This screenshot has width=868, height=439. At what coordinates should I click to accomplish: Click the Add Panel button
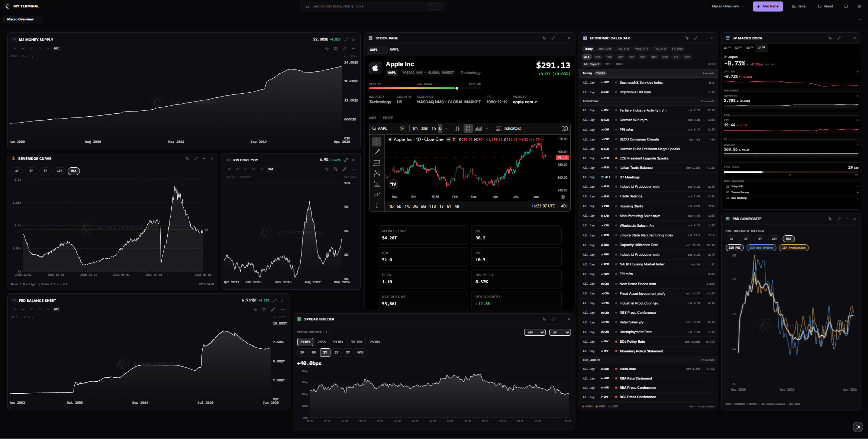point(768,6)
